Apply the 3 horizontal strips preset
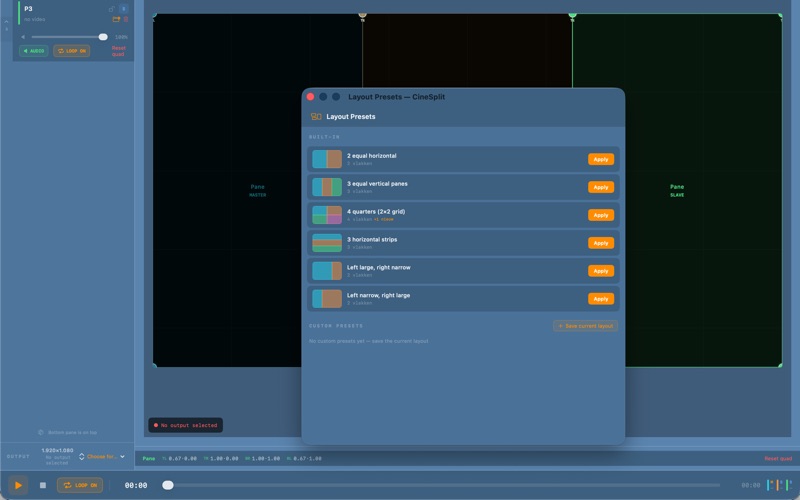Screen dimensions: 800x500 [601, 243]
